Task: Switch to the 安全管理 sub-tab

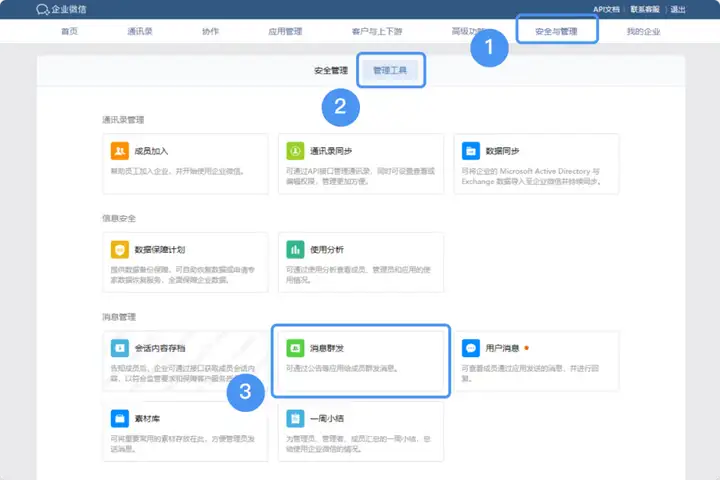Action: click(330, 71)
